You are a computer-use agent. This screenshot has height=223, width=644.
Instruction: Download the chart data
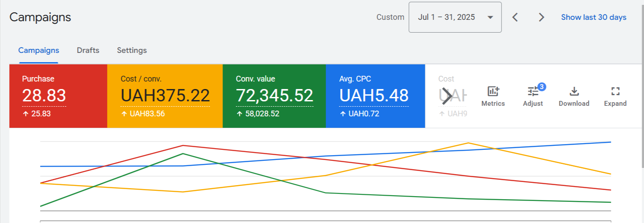pyautogui.click(x=573, y=97)
